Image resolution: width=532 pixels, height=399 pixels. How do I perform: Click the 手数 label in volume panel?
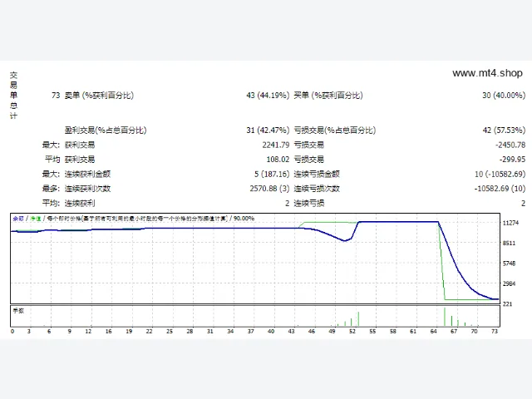click(18, 310)
